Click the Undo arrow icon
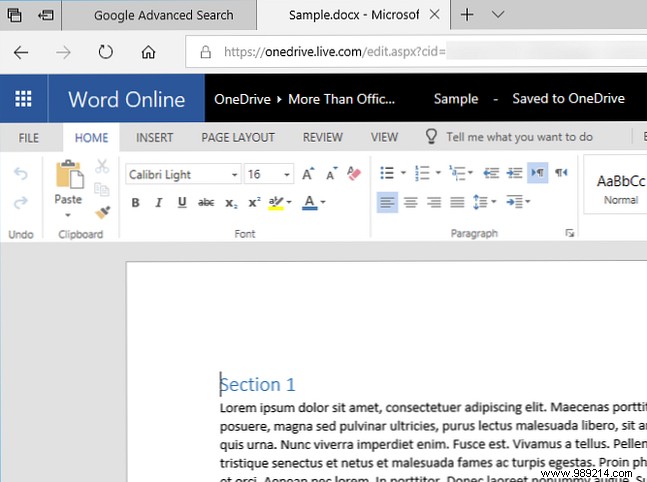 (x=21, y=173)
